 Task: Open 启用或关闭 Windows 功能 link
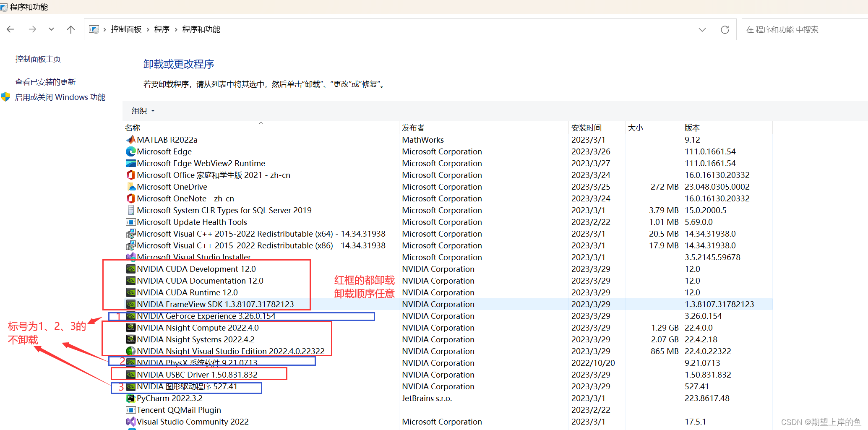(x=60, y=97)
